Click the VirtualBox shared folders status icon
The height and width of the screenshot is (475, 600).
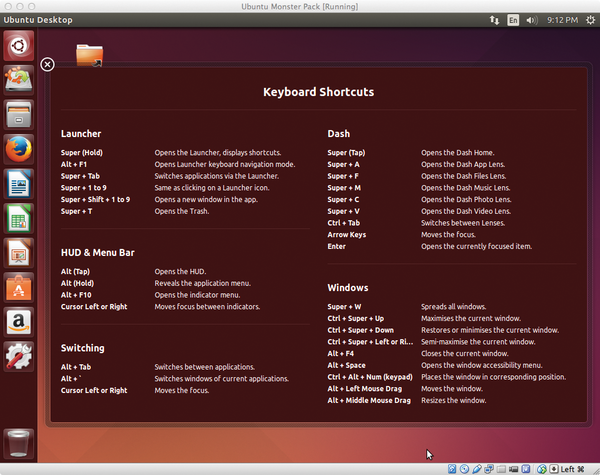501,469
